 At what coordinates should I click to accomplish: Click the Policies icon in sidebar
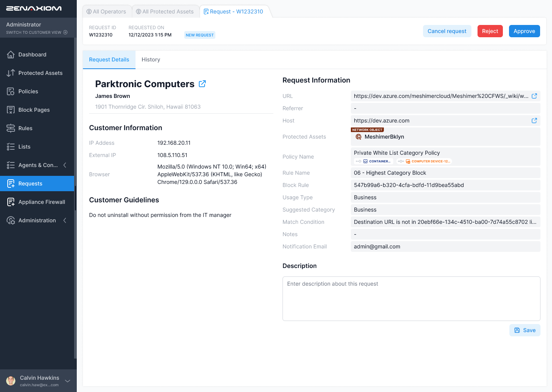tap(11, 91)
